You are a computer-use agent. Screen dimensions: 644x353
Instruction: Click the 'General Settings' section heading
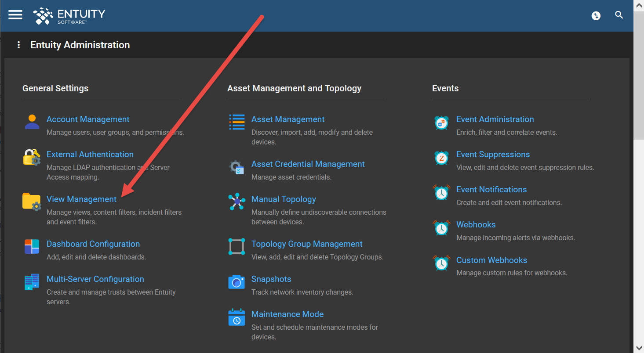[55, 88]
